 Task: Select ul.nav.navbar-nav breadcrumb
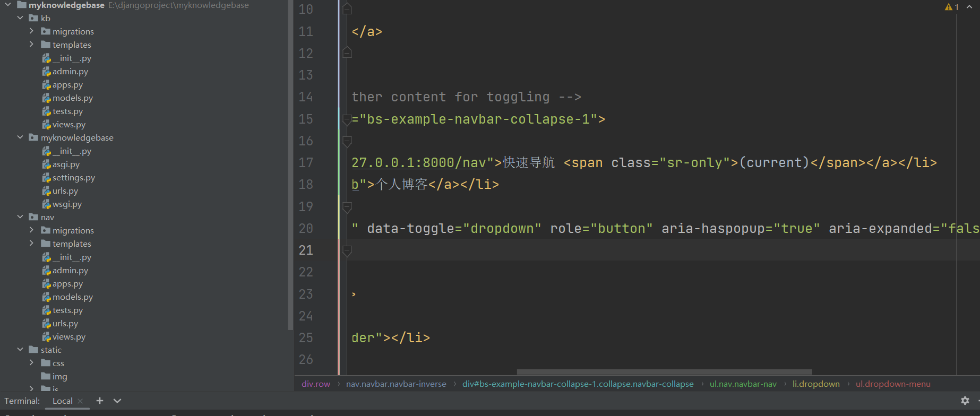pos(743,384)
